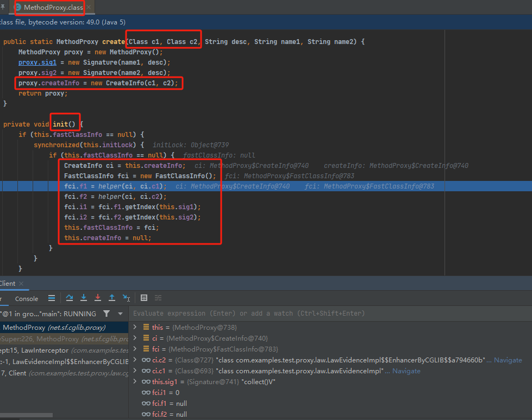Click the frames panel horizontal scrollbar
This screenshot has width=532, height=420.
27,415
